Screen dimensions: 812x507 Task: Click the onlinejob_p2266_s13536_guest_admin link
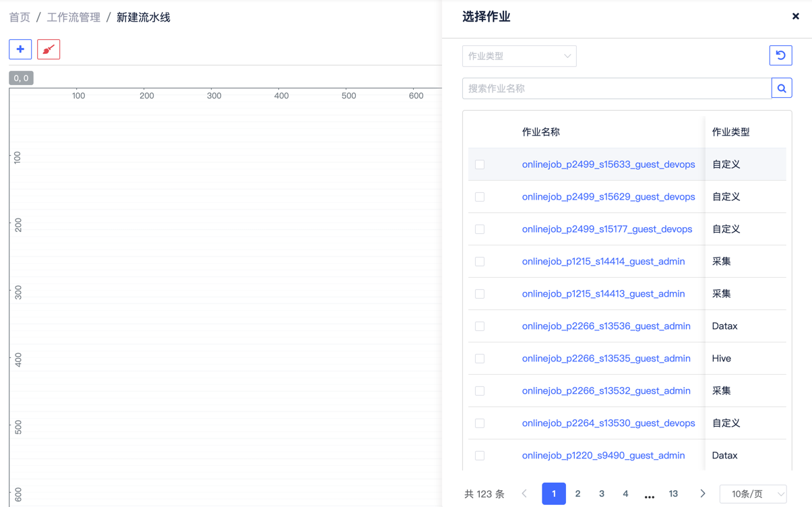click(606, 326)
